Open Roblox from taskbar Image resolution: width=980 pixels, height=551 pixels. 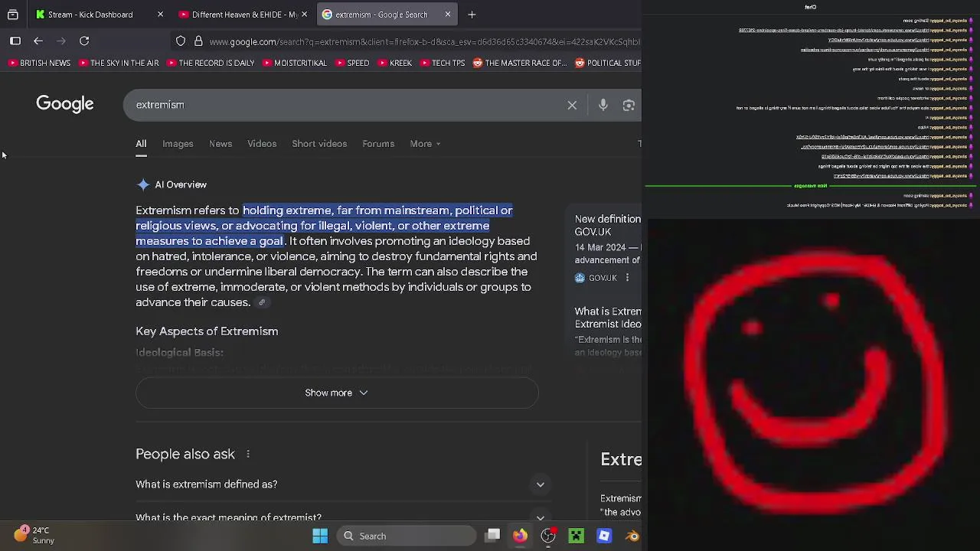[x=604, y=536]
